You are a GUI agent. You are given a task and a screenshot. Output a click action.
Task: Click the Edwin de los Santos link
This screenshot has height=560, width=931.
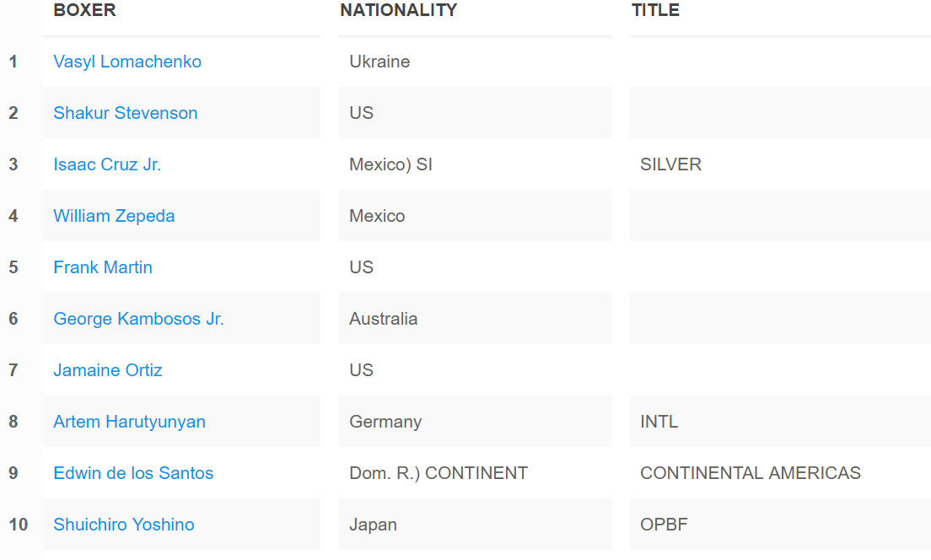pyautogui.click(x=133, y=473)
